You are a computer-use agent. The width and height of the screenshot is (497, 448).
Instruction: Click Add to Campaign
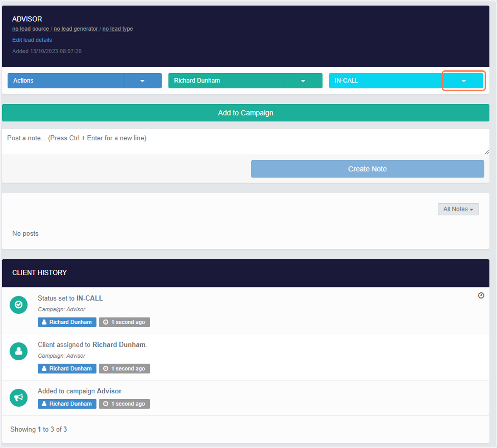(246, 113)
